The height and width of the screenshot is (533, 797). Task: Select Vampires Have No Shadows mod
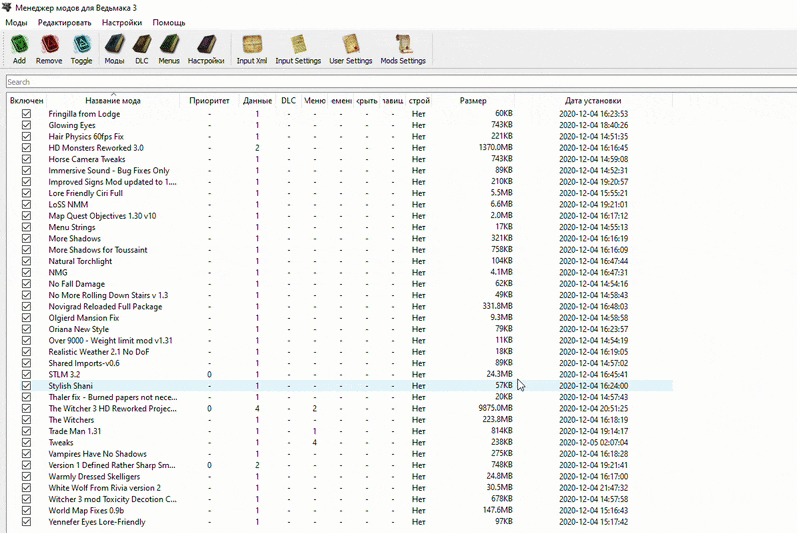(x=98, y=454)
